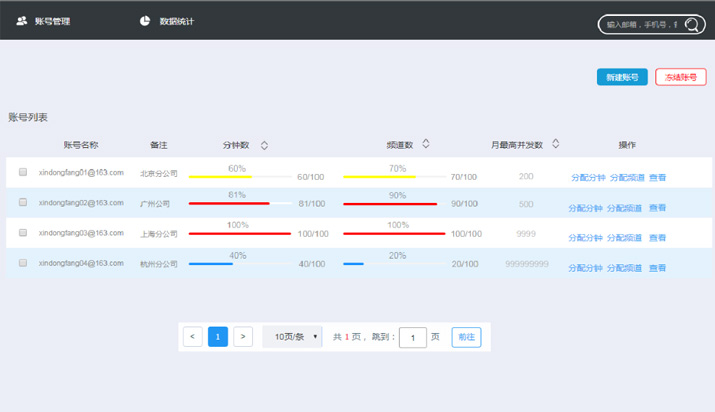Go to next page arrow

243,337
